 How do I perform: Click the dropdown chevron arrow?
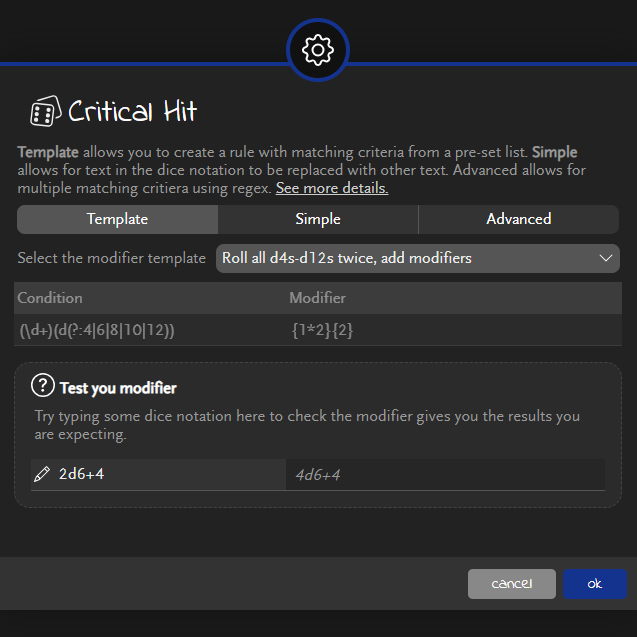click(605, 258)
